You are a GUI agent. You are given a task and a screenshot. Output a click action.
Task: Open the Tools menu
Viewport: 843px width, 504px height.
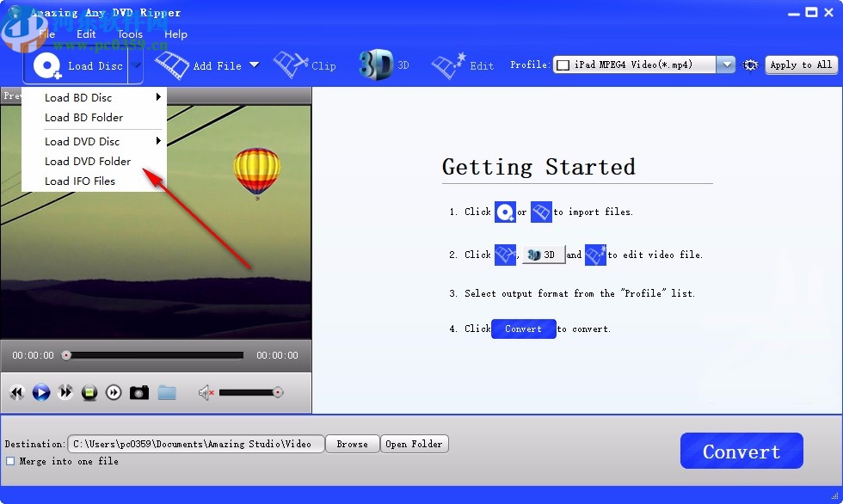(129, 34)
